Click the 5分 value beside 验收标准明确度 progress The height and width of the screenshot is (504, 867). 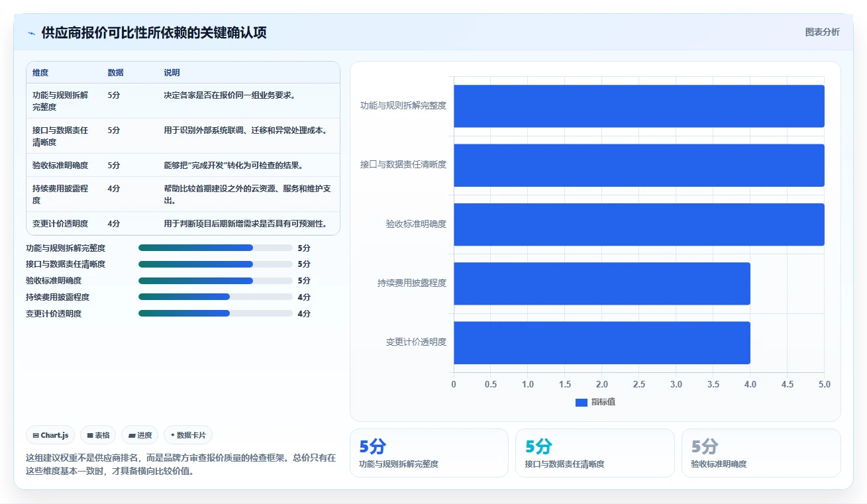(x=304, y=281)
